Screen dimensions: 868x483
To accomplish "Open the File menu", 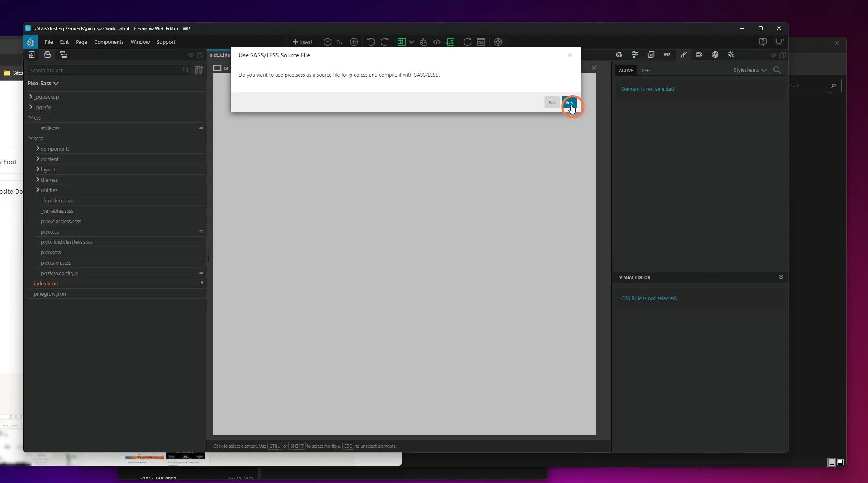I will pos(49,42).
